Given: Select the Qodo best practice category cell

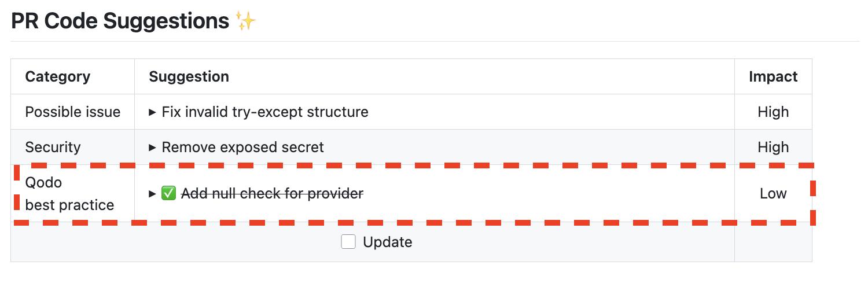Looking at the screenshot, I should point(69,194).
